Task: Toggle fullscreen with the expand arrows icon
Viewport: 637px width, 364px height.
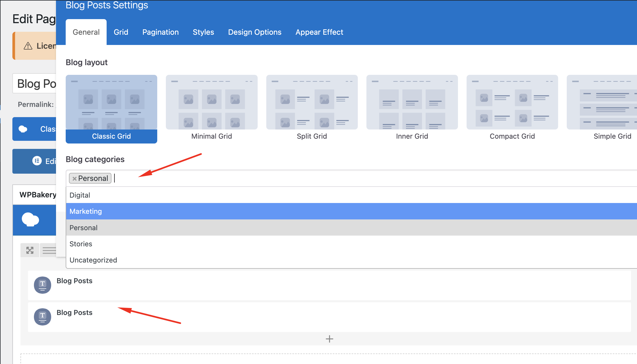Action: [30, 250]
